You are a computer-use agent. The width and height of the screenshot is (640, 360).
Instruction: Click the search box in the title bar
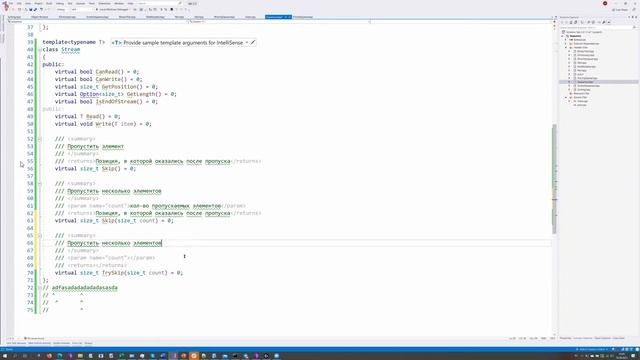[159, 3]
